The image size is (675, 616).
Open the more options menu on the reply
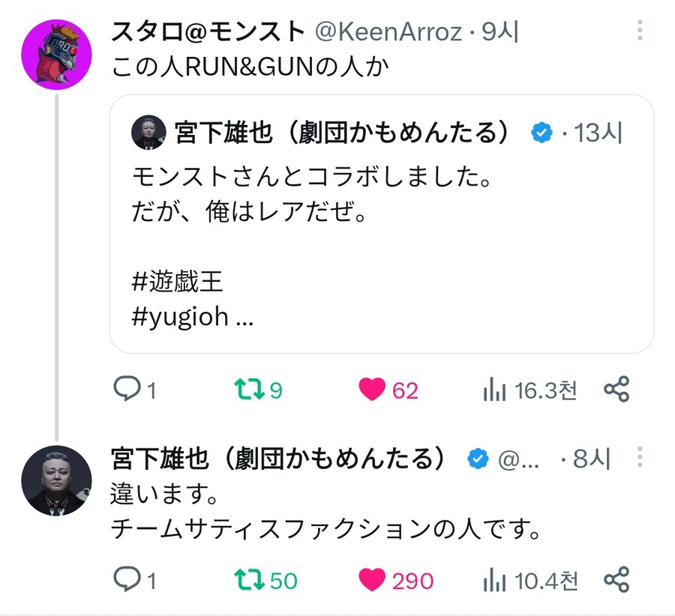[639, 457]
